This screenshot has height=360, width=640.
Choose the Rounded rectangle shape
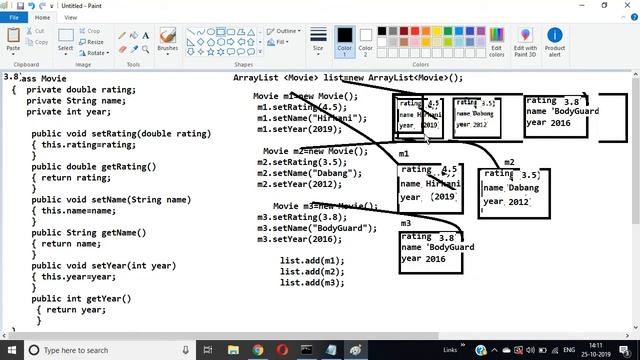(x=231, y=32)
